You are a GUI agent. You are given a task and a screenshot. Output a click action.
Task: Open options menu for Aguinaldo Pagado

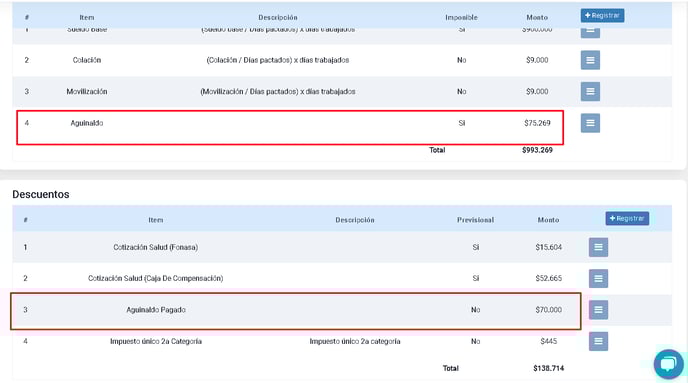coord(598,310)
